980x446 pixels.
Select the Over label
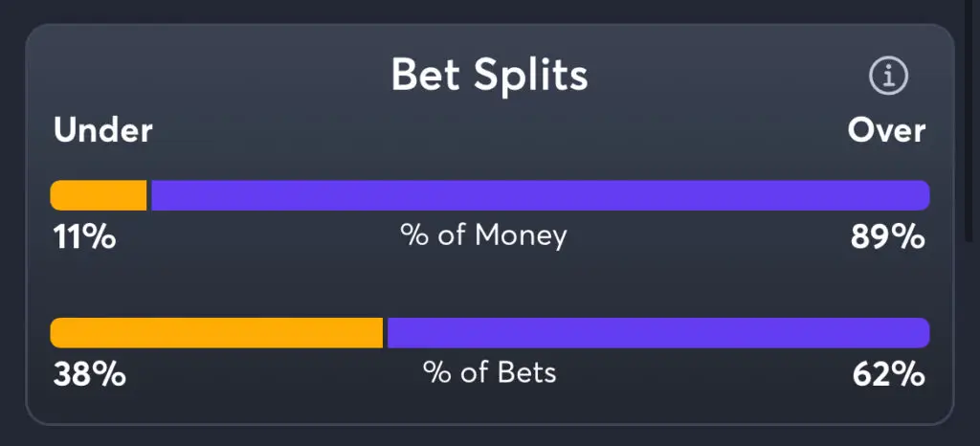(x=886, y=130)
